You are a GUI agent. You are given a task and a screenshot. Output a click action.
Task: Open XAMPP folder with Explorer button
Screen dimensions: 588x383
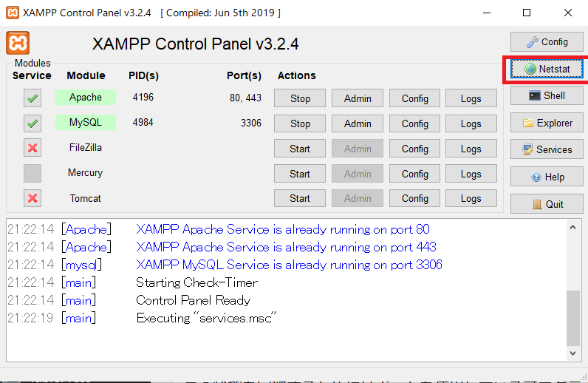pos(547,123)
